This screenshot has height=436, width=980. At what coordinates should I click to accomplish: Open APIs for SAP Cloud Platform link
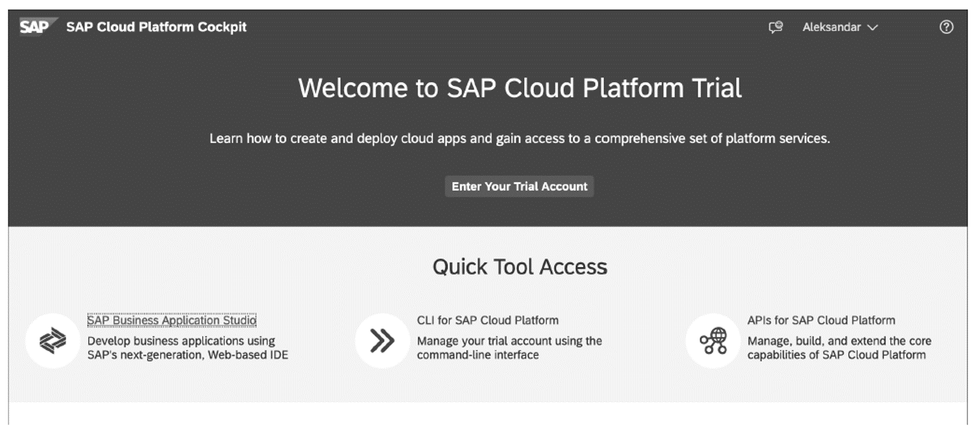click(821, 320)
